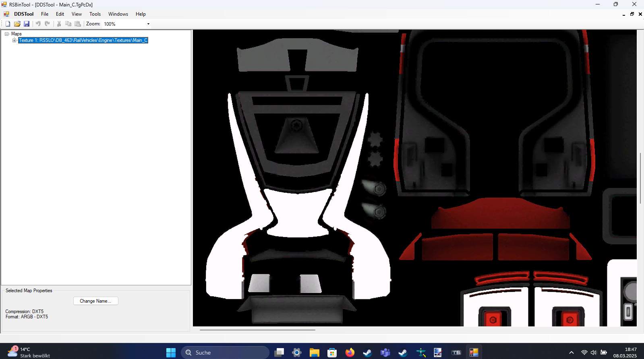
Task: Click the Redo arrow icon
Action: click(x=48, y=24)
